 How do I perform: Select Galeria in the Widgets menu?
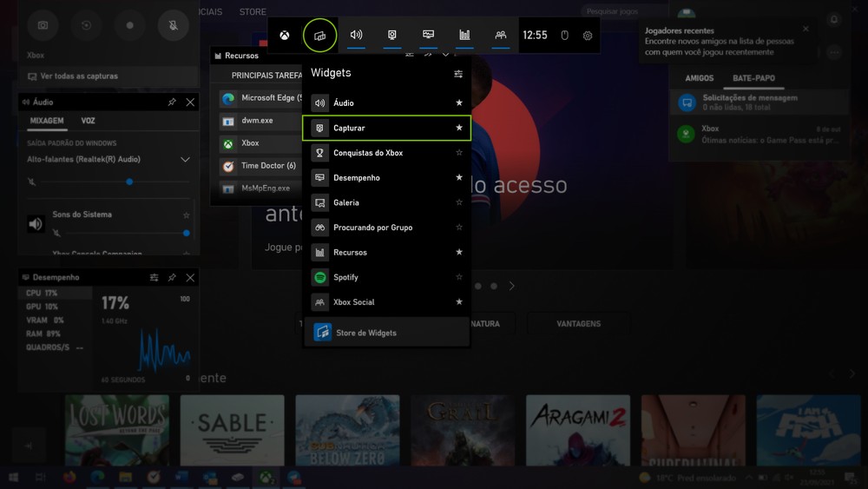coord(346,202)
